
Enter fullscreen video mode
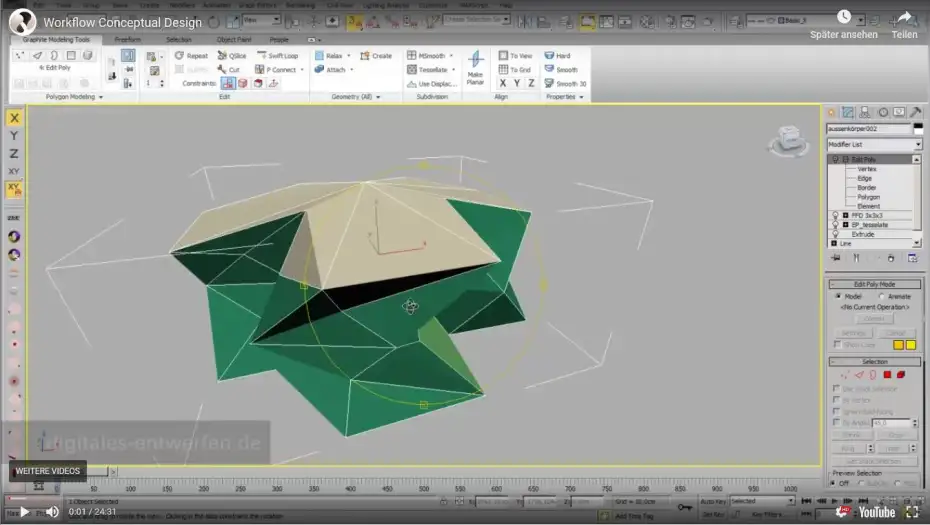click(x=912, y=511)
